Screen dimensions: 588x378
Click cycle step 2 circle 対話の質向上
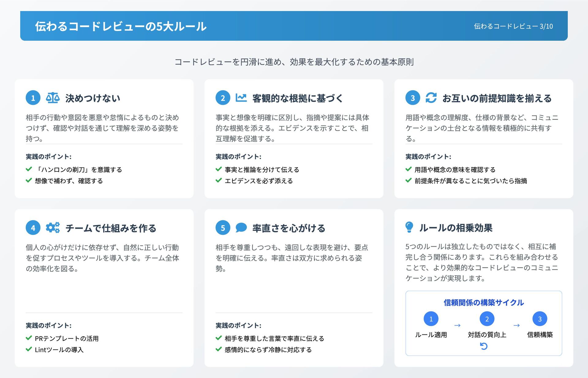pos(487,319)
